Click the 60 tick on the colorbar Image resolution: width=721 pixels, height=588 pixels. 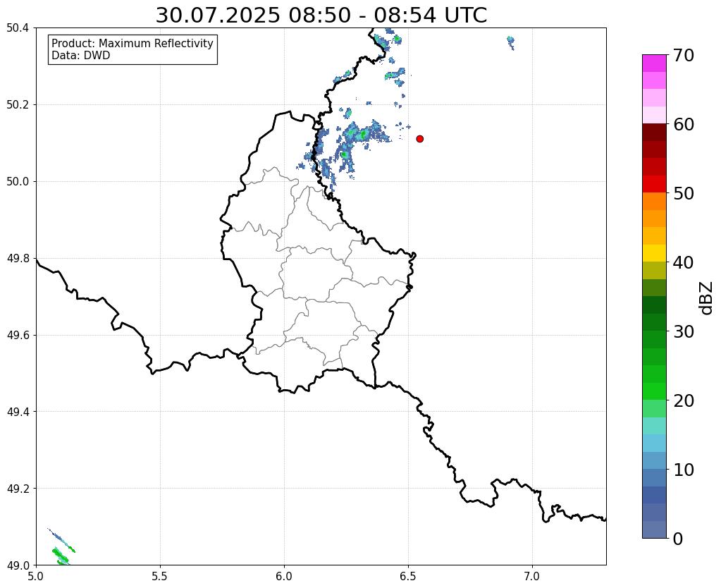684,124
